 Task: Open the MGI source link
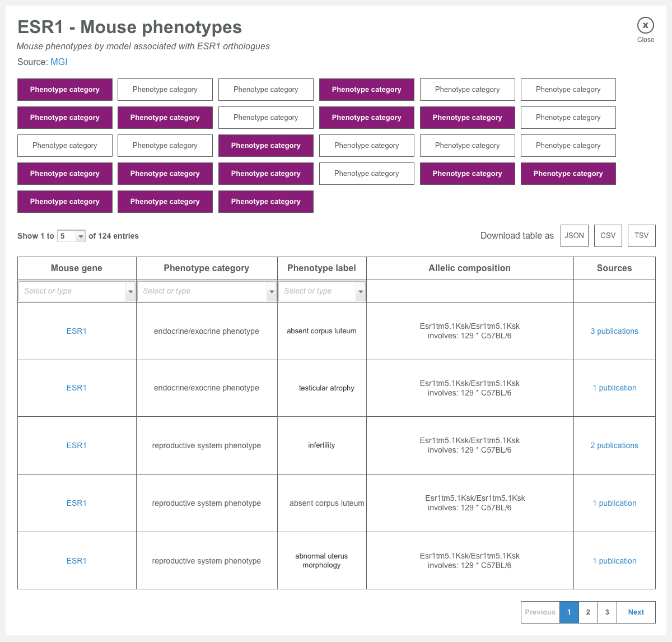[x=59, y=62]
